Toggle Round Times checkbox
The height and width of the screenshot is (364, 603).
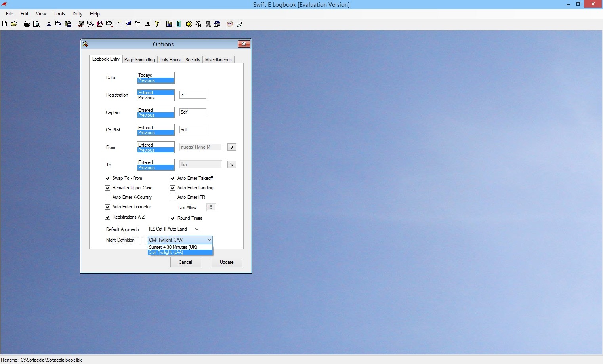(x=172, y=218)
